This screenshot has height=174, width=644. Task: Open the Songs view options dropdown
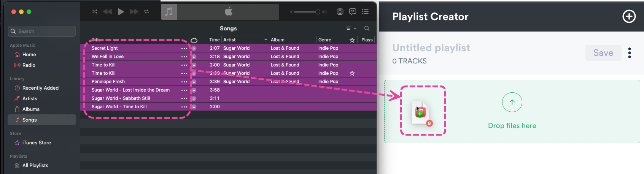click(351, 28)
